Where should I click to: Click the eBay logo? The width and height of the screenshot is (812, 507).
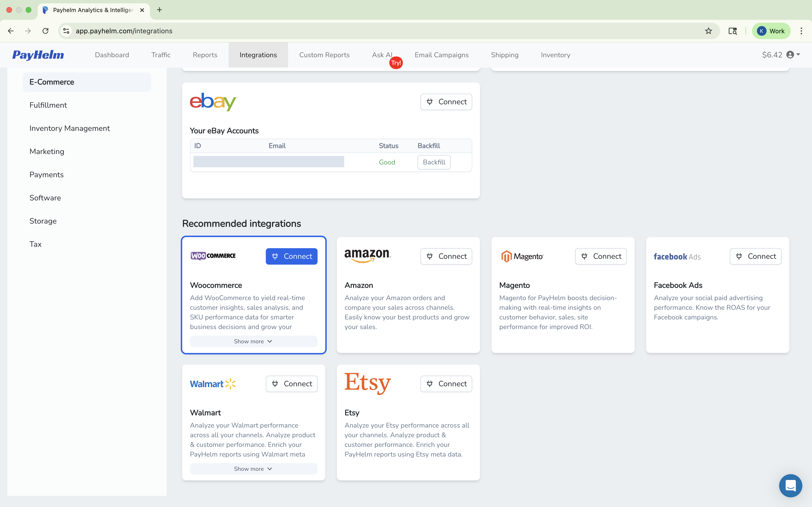click(213, 102)
